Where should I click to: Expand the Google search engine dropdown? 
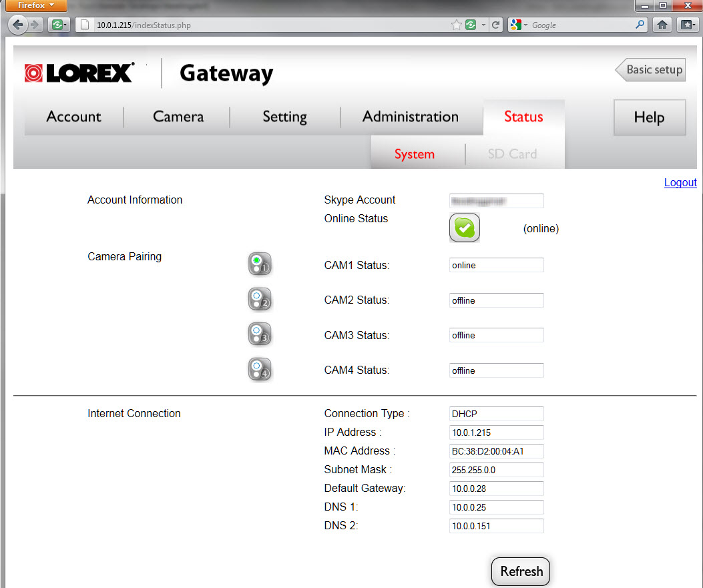[519, 25]
